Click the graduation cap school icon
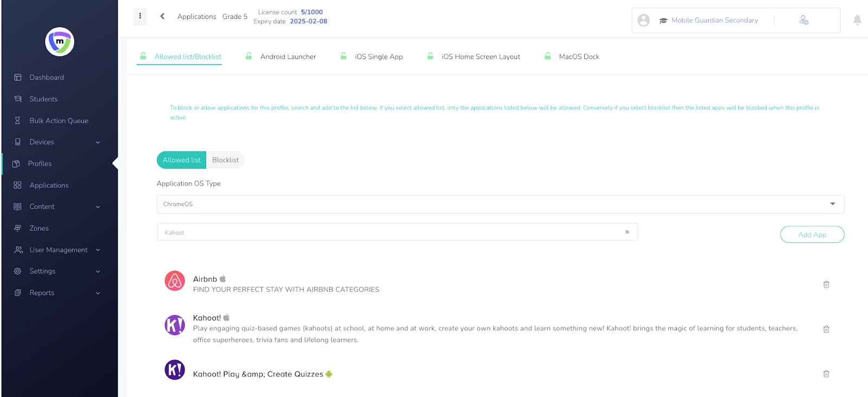The height and width of the screenshot is (397, 868). pyautogui.click(x=663, y=21)
